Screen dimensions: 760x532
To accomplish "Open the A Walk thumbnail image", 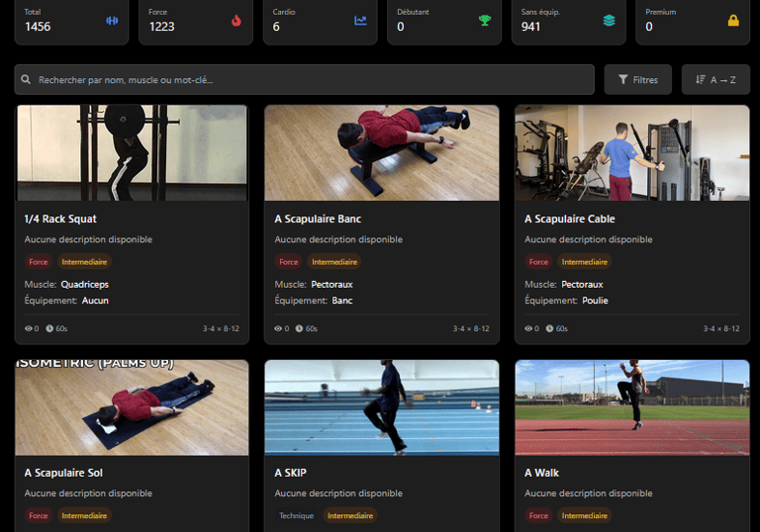I will [x=632, y=407].
